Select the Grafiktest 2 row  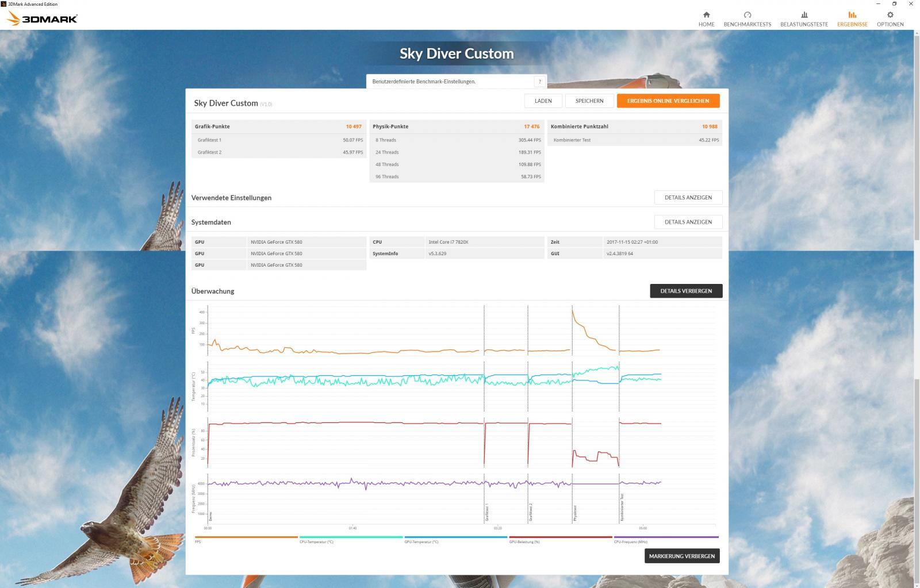coord(279,152)
